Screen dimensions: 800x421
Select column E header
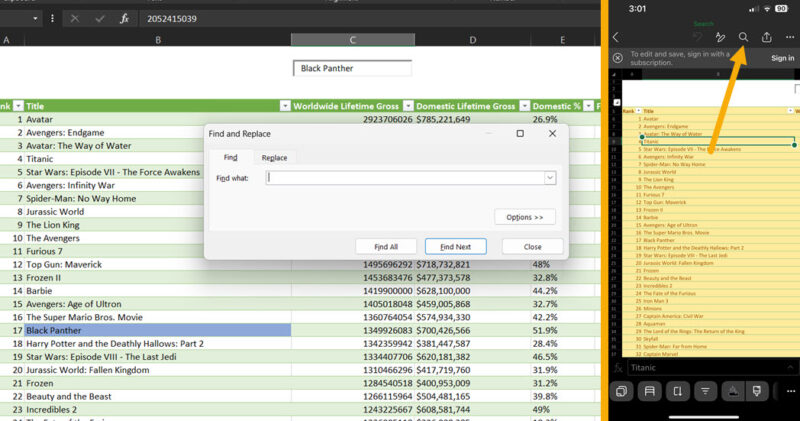click(x=562, y=40)
